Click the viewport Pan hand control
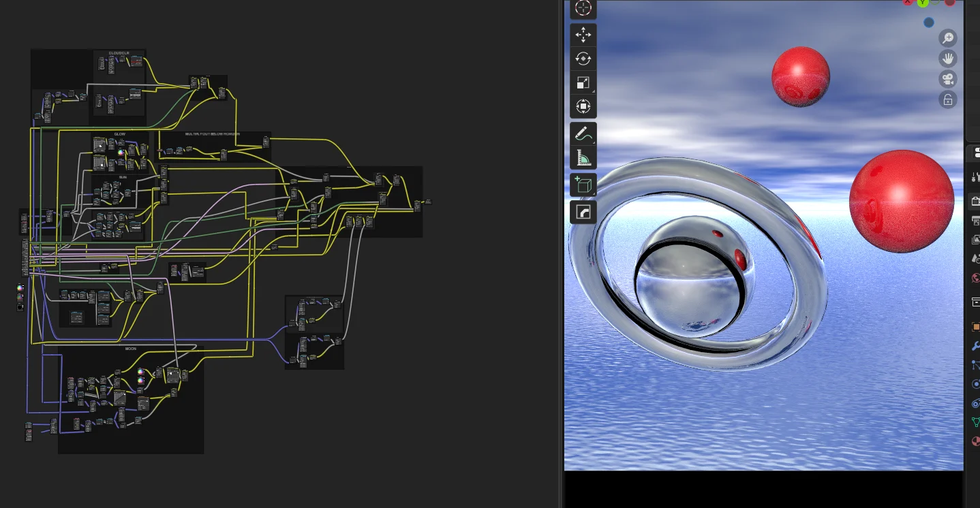The width and height of the screenshot is (980, 508). [948, 59]
